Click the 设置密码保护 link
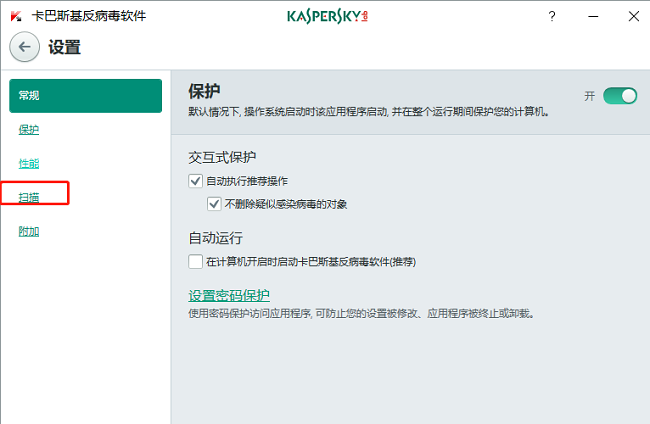The image size is (650, 424). click(229, 295)
